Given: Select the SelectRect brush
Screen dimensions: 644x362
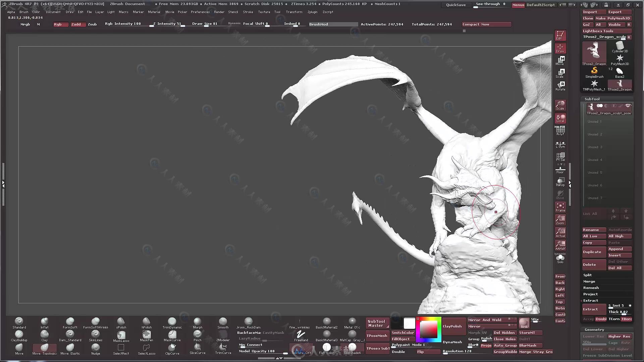Looking at the screenshot, I should [x=121, y=349].
